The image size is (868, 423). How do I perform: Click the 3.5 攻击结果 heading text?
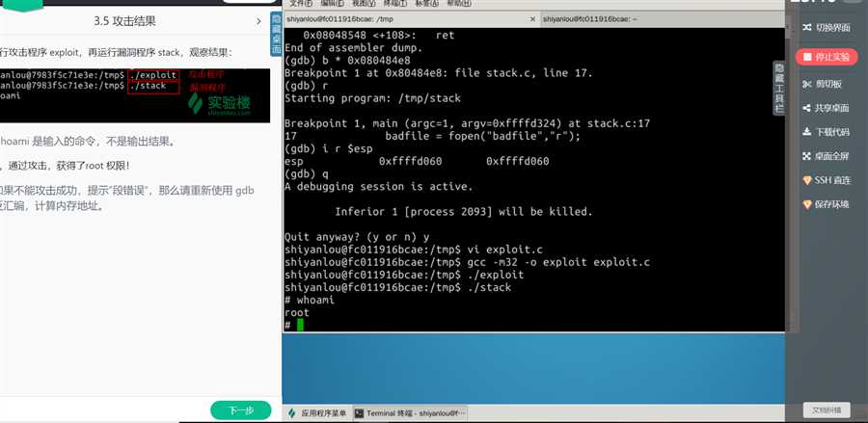point(125,21)
